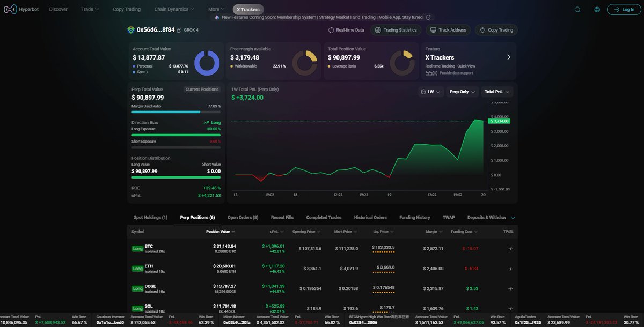Click the BTC liquidation price $103,333.5
Screen dimensions: 644x327
pos(383,247)
